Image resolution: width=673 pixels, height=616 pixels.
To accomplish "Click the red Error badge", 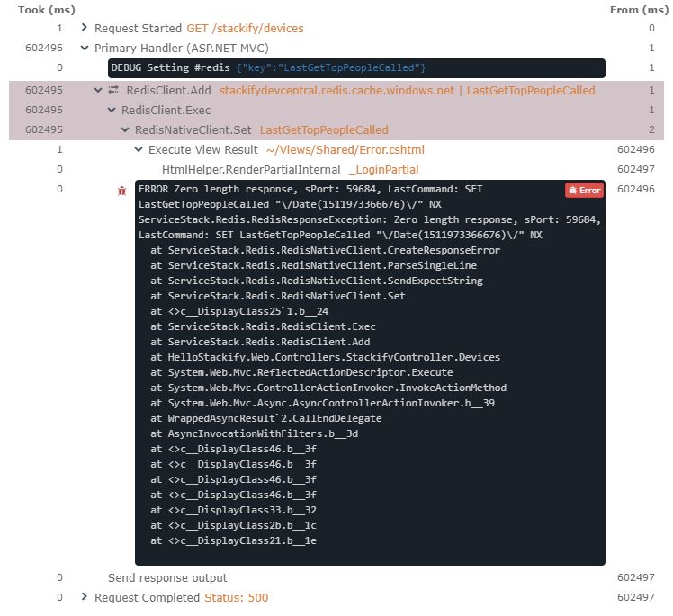I will (x=584, y=191).
